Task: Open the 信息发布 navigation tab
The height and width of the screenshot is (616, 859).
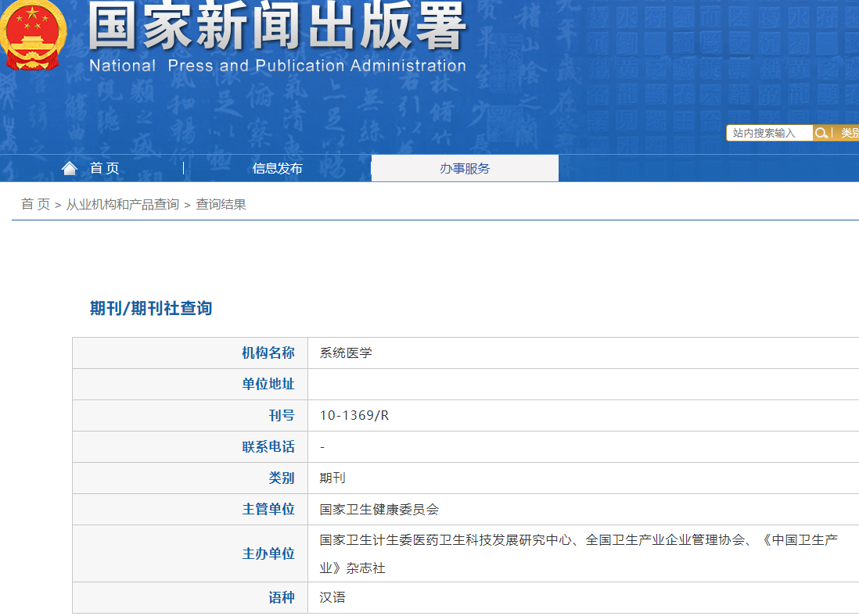Action: [x=277, y=168]
